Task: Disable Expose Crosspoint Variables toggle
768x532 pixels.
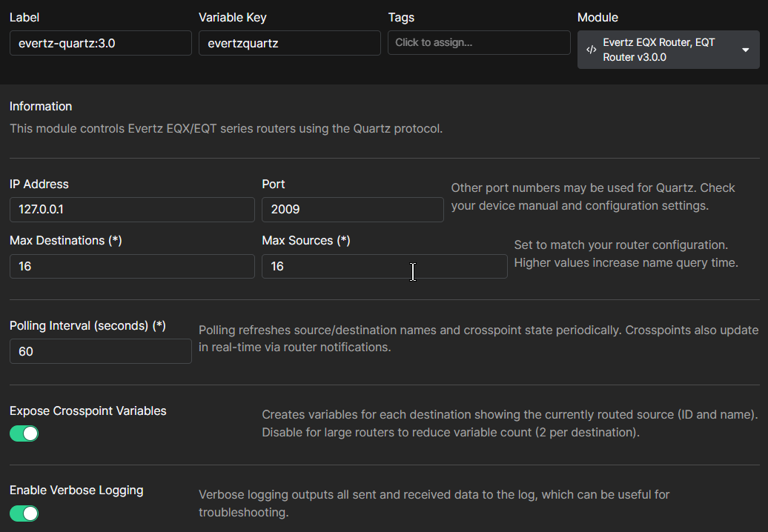Action: pyautogui.click(x=24, y=433)
